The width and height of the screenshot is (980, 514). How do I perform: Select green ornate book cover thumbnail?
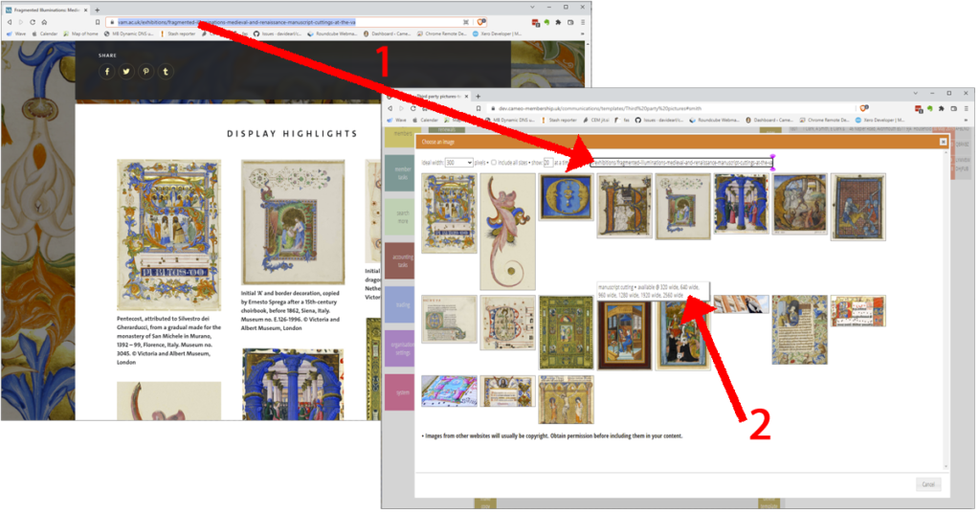(566, 332)
